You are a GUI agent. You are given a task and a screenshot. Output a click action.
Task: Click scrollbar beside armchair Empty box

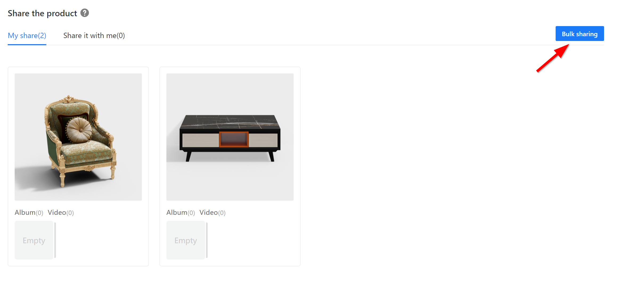point(55,240)
